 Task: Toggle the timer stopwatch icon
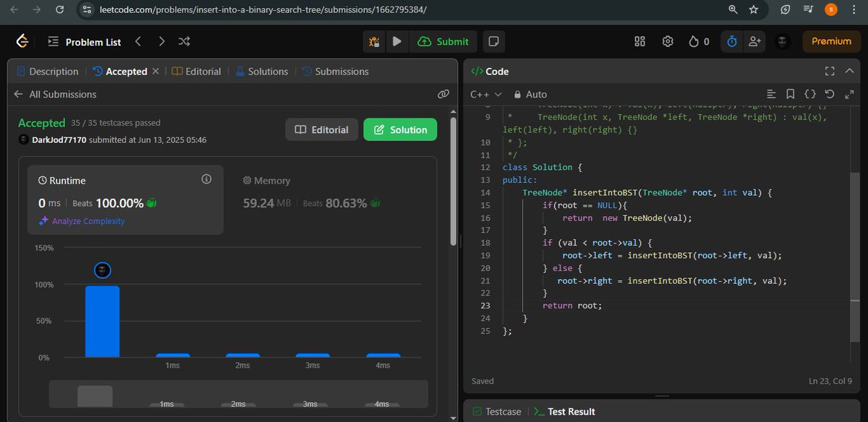coord(732,42)
